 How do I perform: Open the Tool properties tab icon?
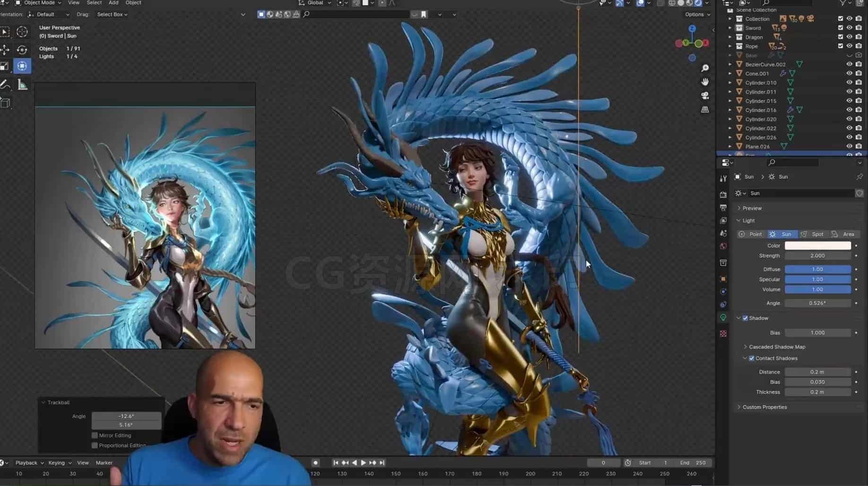tap(723, 179)
